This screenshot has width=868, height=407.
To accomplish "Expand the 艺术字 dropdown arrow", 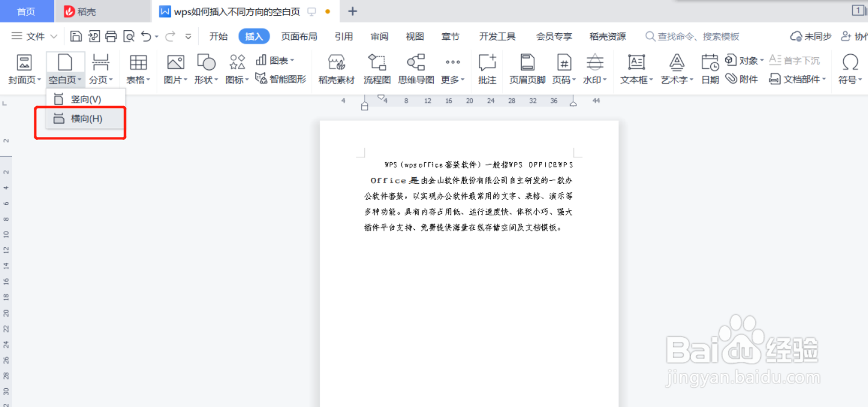I will [692, 80].
